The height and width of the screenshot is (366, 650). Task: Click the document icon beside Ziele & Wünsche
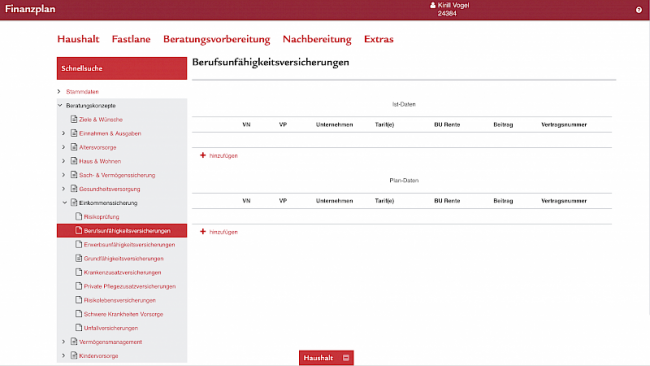[74, 119]
